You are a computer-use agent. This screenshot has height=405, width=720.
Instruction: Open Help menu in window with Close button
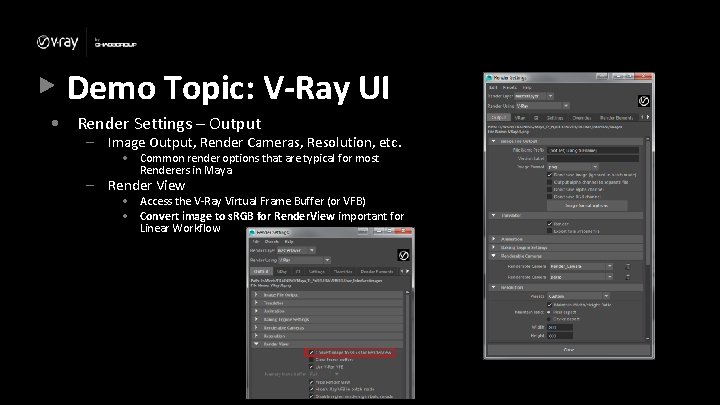pos(527,87)
